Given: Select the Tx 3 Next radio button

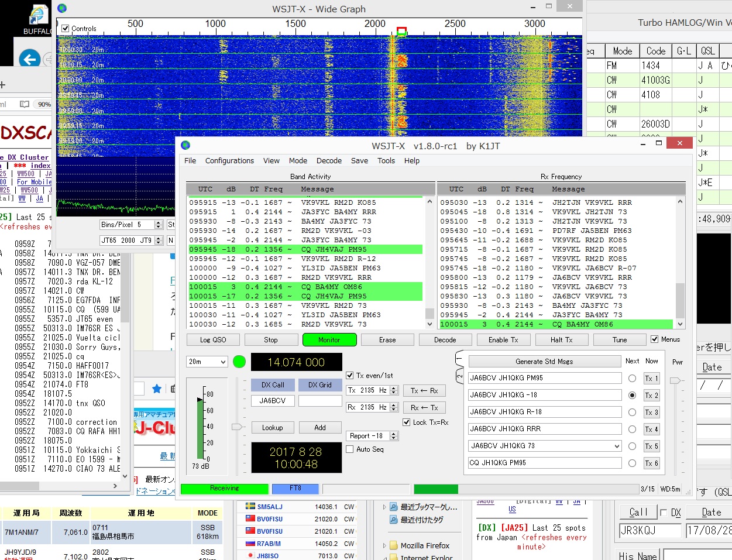Looking at the screenshot, I should tap(632, 412).
